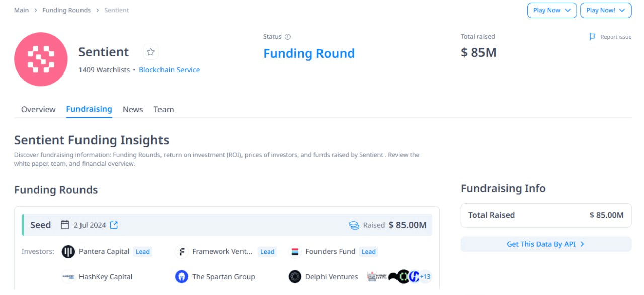This screenshot has width=644, height=295.
Task: Open the News tab
Action: [x=133, y=109]
